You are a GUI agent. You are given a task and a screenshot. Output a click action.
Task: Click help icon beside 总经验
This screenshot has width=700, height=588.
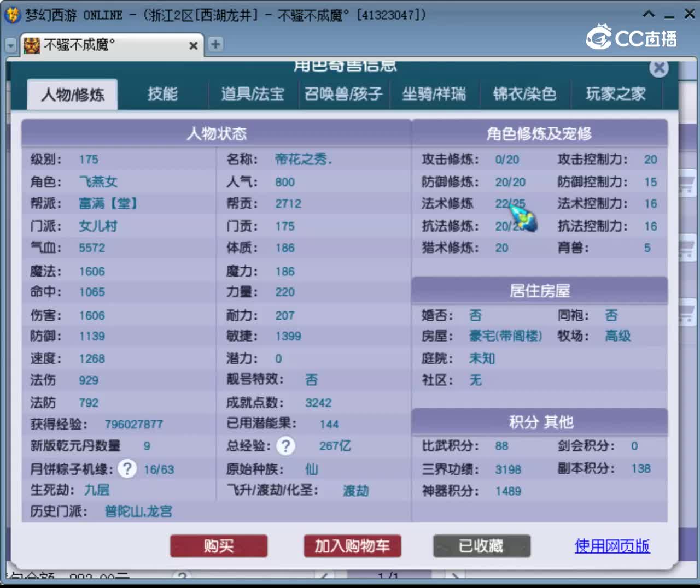click(285, 446)
